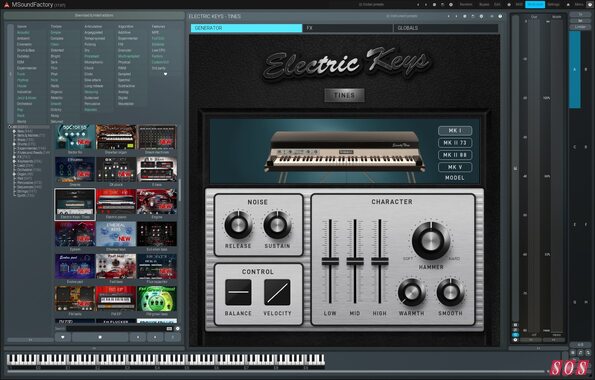This screenshot has height=380, width=595.
Task: Click the Velocity curve graph in Control
Action: pyautogui.click(x=277, y=292)
